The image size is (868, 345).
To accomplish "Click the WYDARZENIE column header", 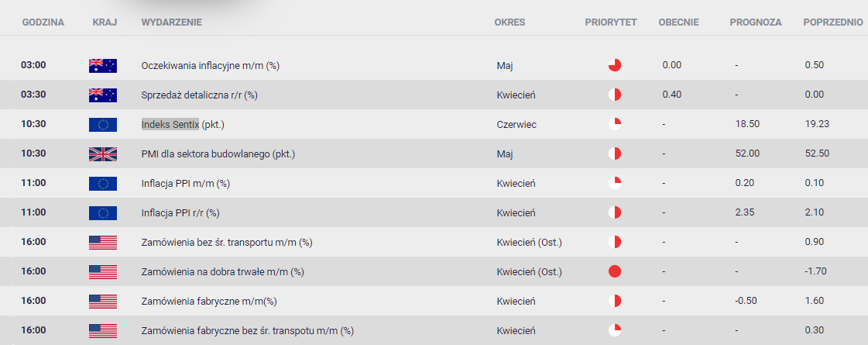I will (172, 22).
